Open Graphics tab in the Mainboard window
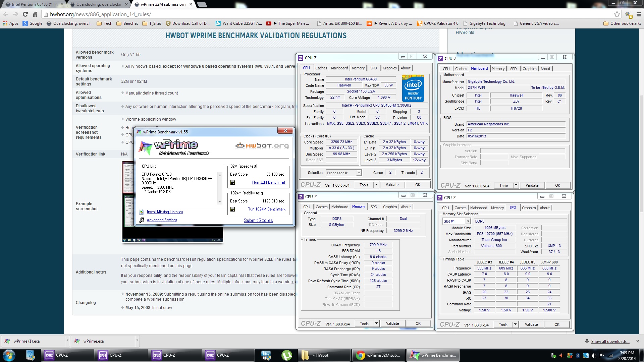 coord(529,69)
